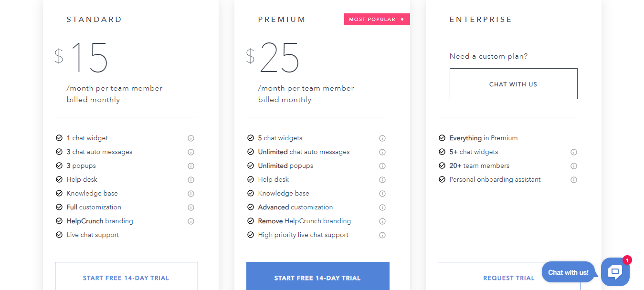Screen dimensions: 644x290
Task: Click info for 20+ team members
Action: point(574,166)
